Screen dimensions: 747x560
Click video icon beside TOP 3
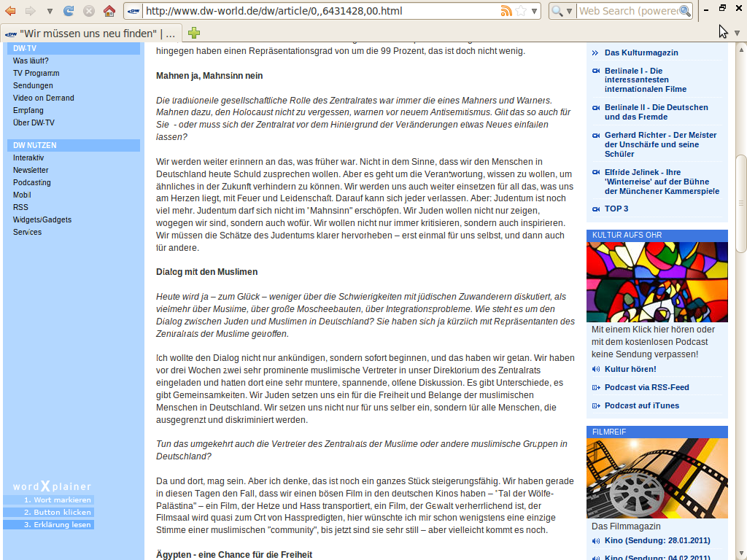coord(595,209)
